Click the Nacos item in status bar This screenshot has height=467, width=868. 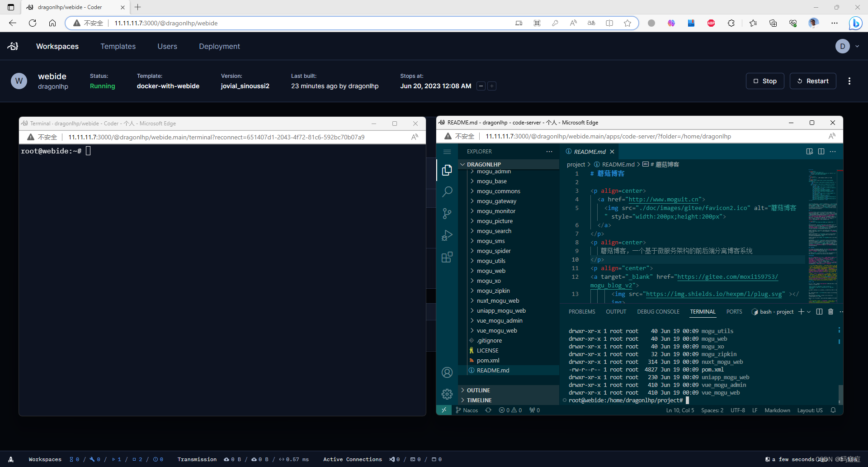pyautogui.click(x=467, y=410)
